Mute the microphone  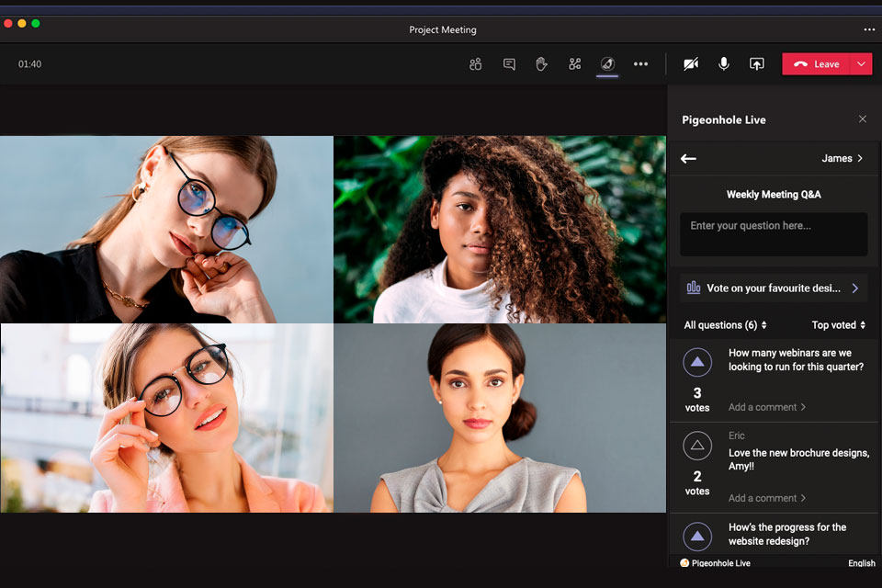click(x=724, y=64)
